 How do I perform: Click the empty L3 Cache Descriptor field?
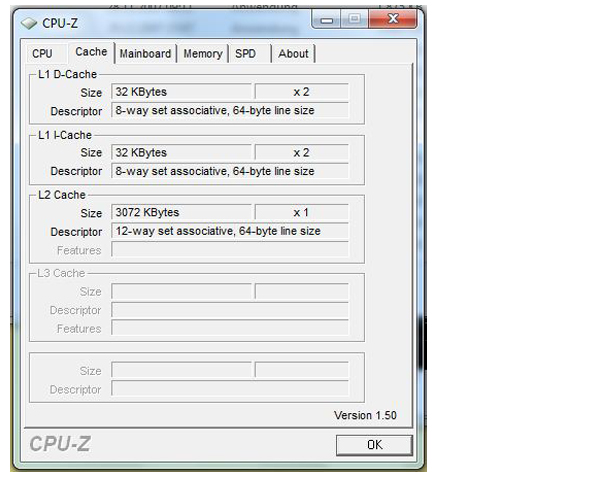(230, 310)
